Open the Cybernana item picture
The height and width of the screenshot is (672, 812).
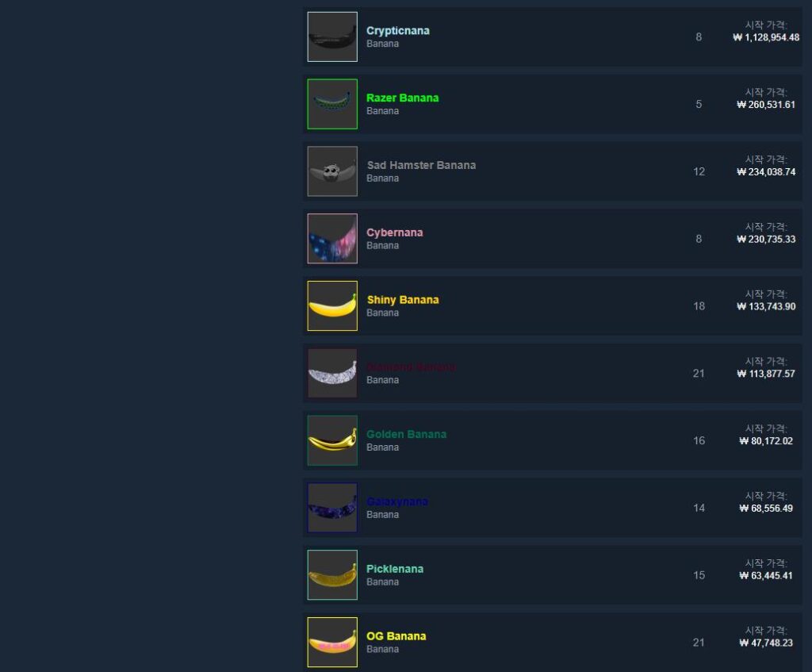(332, 239)
